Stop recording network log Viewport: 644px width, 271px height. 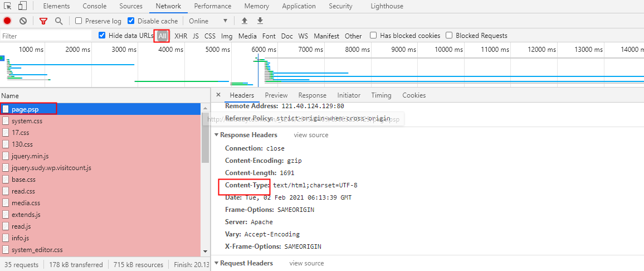7,21
